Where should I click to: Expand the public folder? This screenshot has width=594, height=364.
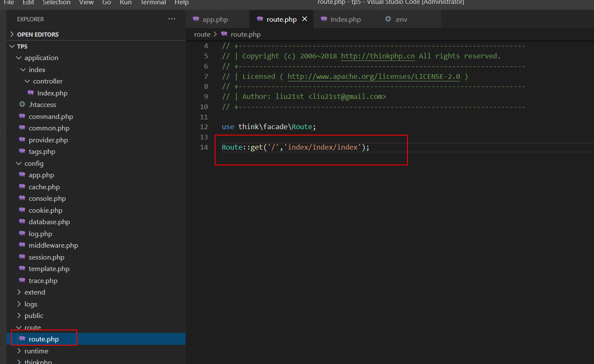coord(18,315)
